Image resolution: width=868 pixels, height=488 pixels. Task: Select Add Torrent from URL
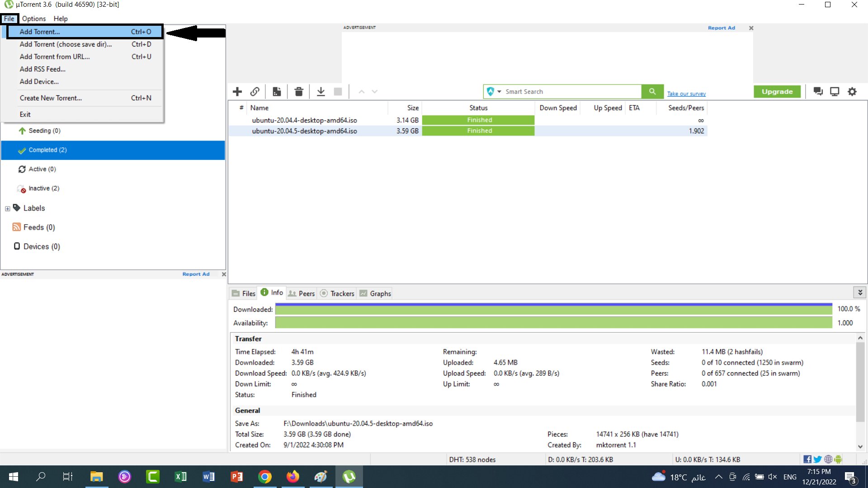tap(85, 56)
